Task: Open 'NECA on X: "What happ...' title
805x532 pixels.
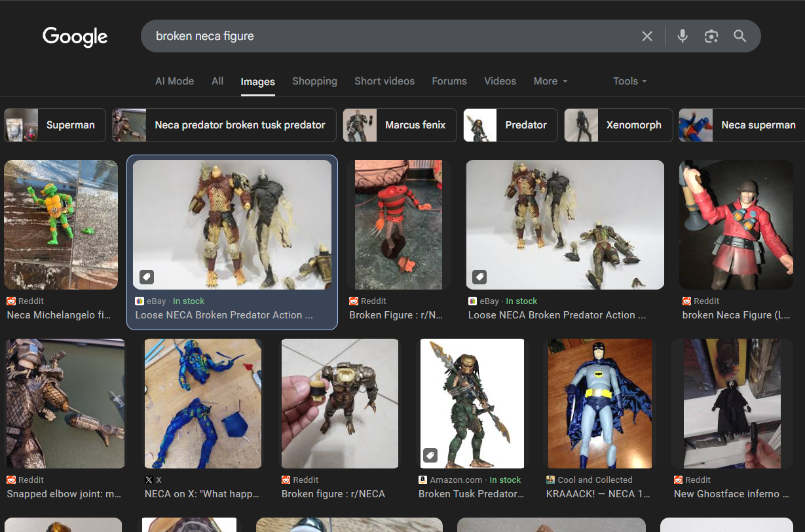Action: tap(202, 494)
